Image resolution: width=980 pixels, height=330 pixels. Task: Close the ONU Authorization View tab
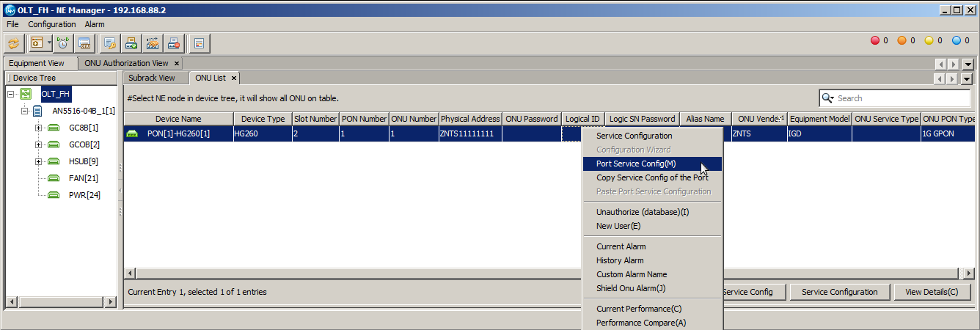coord(176,64)
